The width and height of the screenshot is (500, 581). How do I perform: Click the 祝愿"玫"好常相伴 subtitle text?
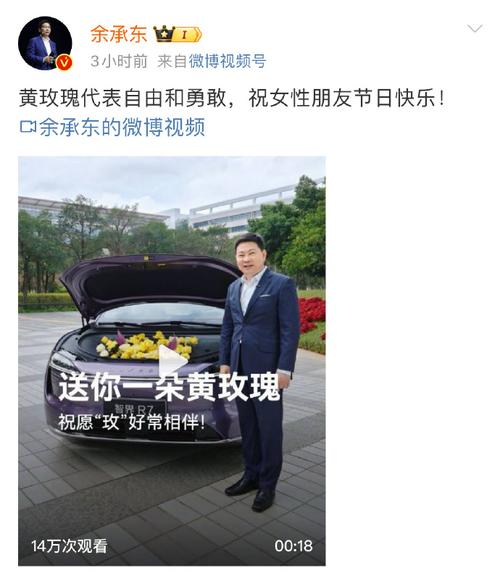[x=132, y=422]
